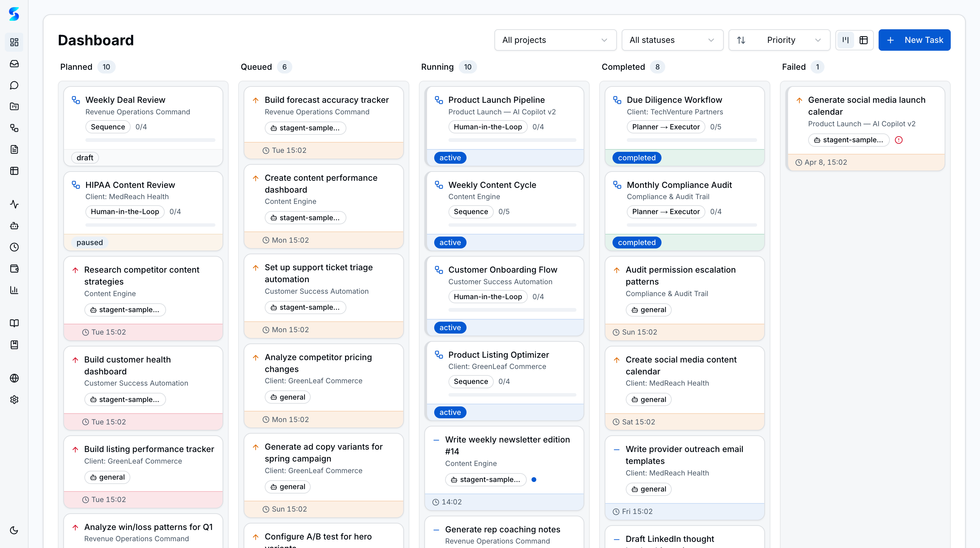Toggle dark mode moon icon
The width and height of the screenshot is (980, 548).
[14, 530]
